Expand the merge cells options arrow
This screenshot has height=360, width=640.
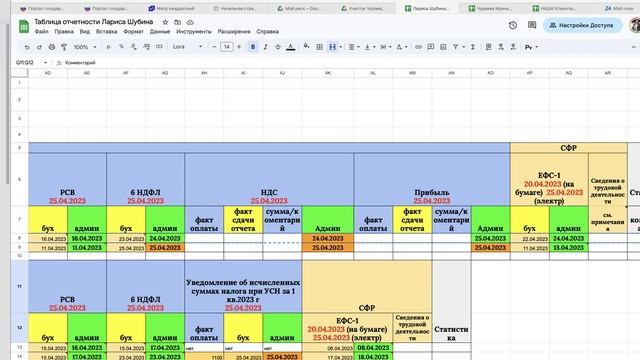[341, 47]
